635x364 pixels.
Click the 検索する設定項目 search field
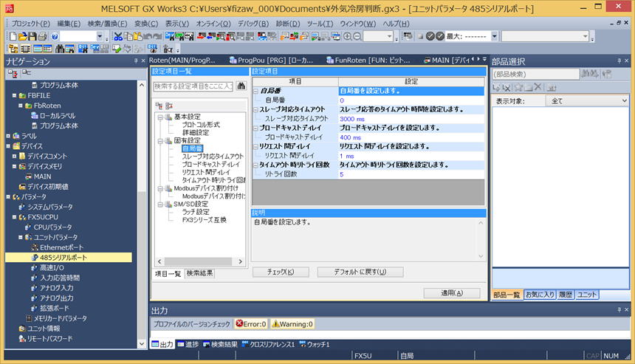click(193, 86)
